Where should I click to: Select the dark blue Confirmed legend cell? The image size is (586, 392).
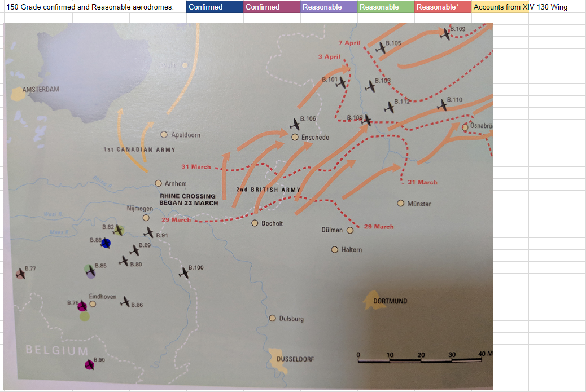[215, 7]
